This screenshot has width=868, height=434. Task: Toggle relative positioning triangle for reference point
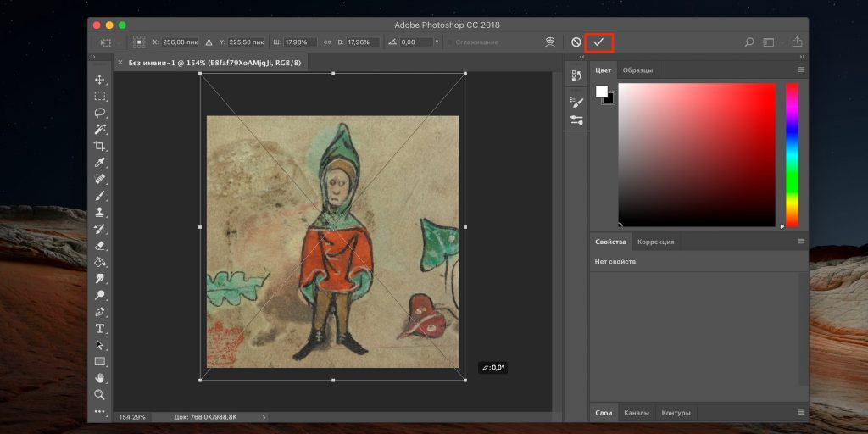[x=209, y=42]
